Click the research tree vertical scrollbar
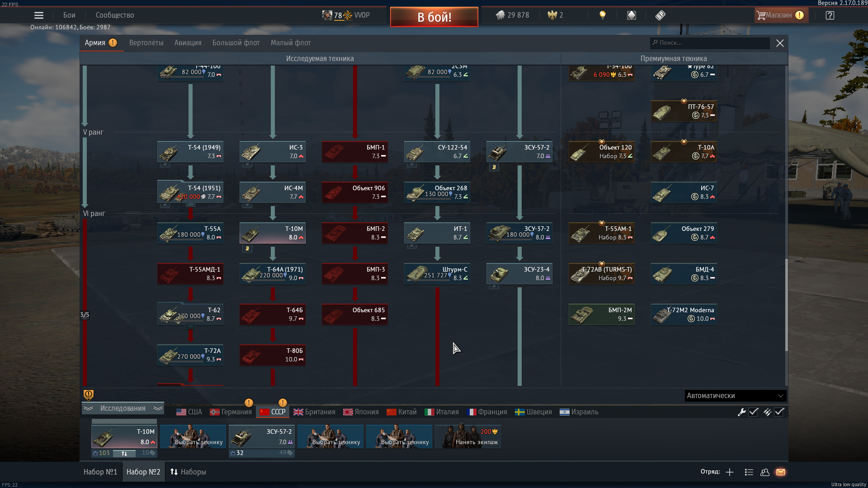 click(x=786, y=305)
